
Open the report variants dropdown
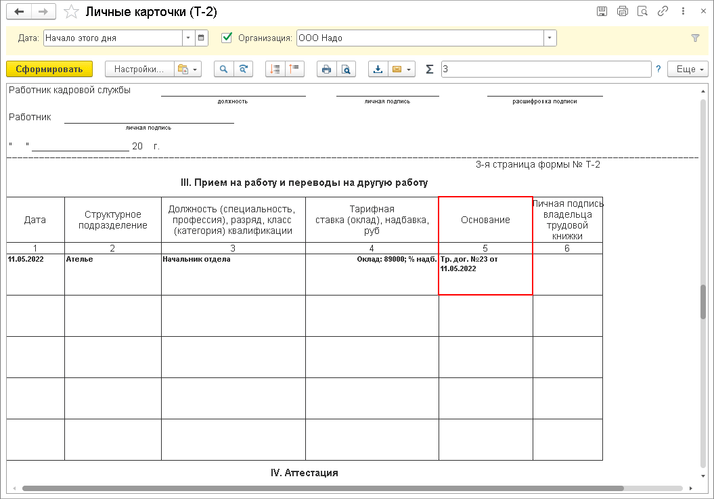[x=188, y=69]
